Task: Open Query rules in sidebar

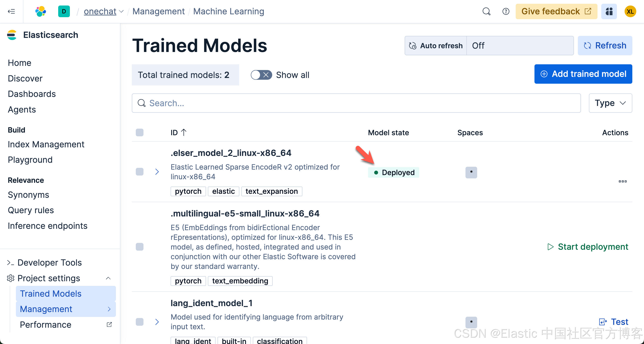Action: (x=31, y=210)
